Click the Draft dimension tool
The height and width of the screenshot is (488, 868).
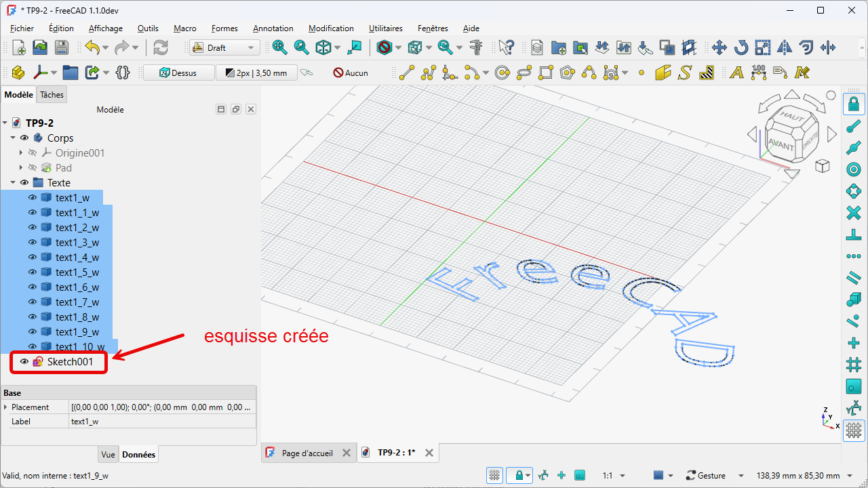pyautogui.click(x=759, y=73)
